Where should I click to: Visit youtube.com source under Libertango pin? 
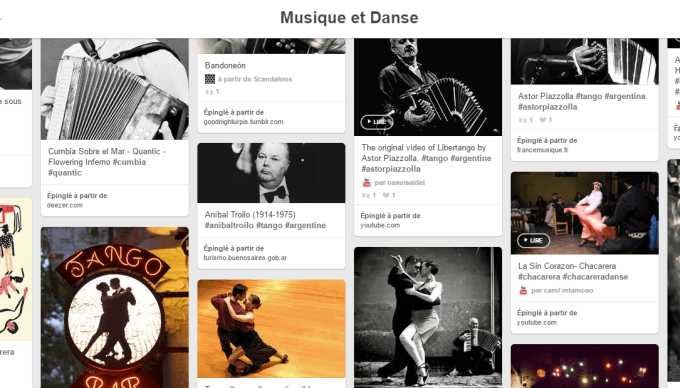(x=380, y=225)
